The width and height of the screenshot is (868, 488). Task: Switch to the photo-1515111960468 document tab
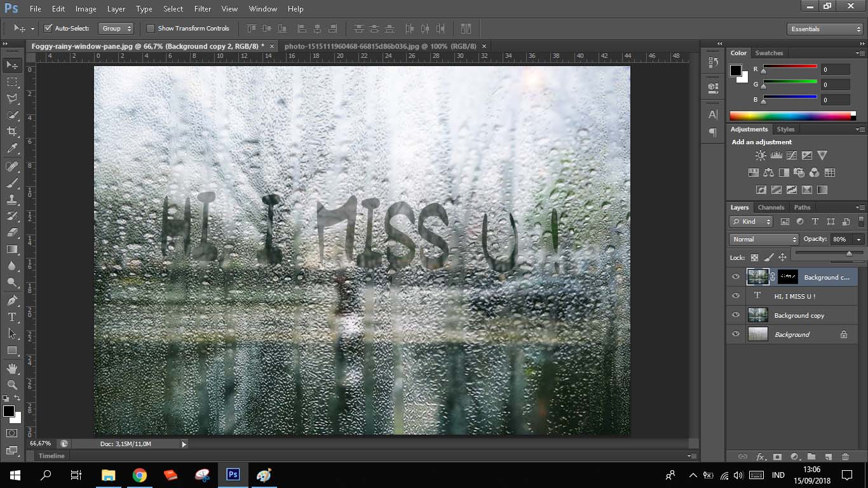coord(380,46)
